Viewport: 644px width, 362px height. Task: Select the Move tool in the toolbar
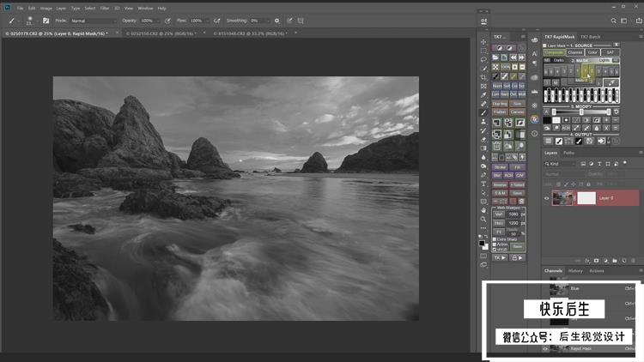[483, 42]
